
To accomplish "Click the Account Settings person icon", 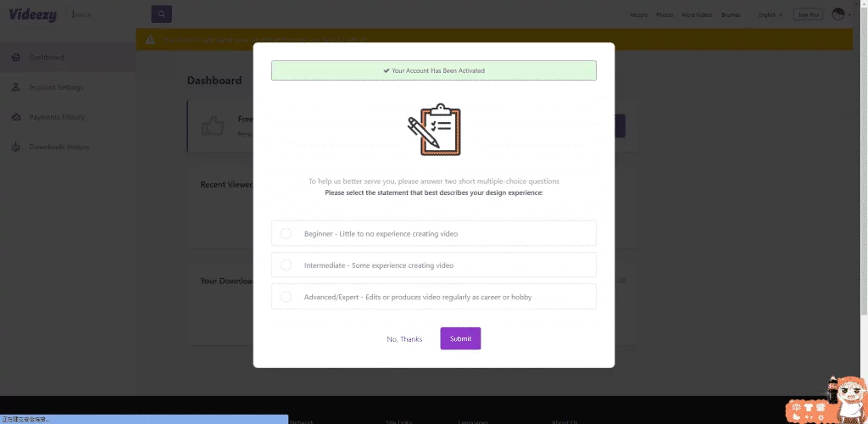I will coord(16,86).
